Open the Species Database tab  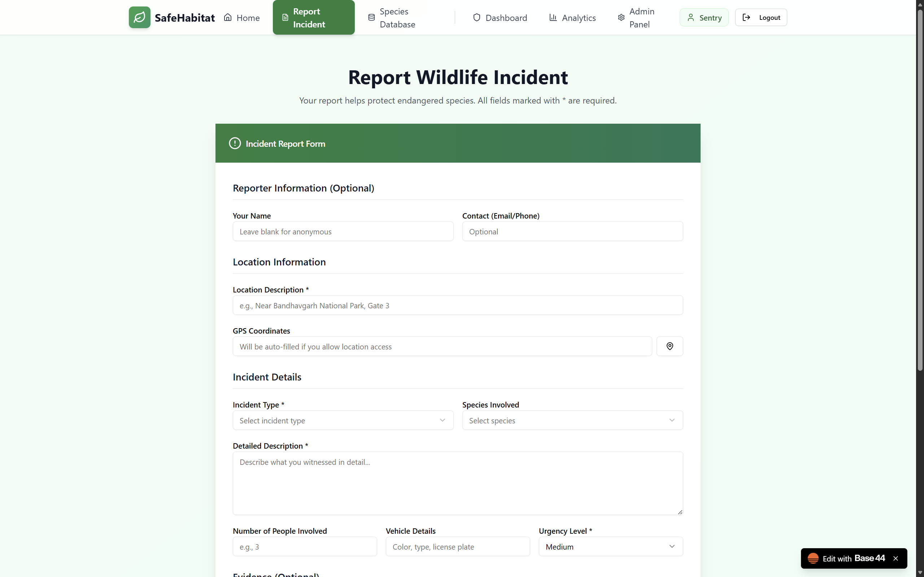click(392, 18)
